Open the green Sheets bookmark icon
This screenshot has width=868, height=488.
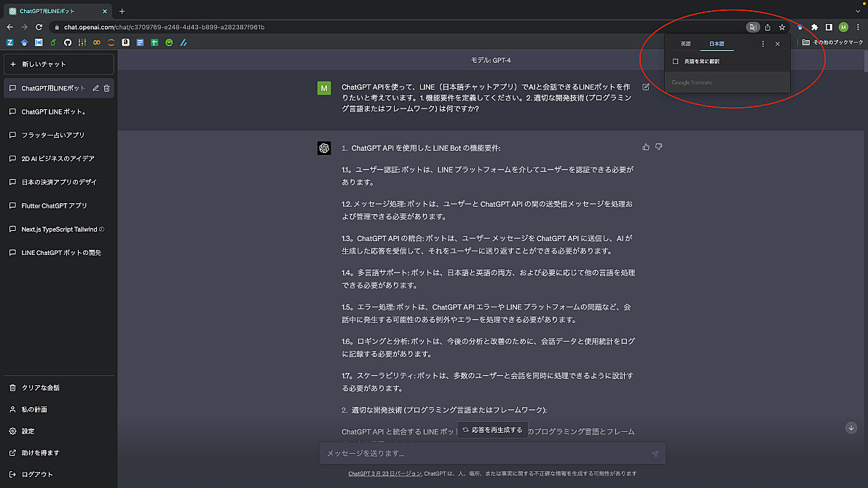[154, 42]
